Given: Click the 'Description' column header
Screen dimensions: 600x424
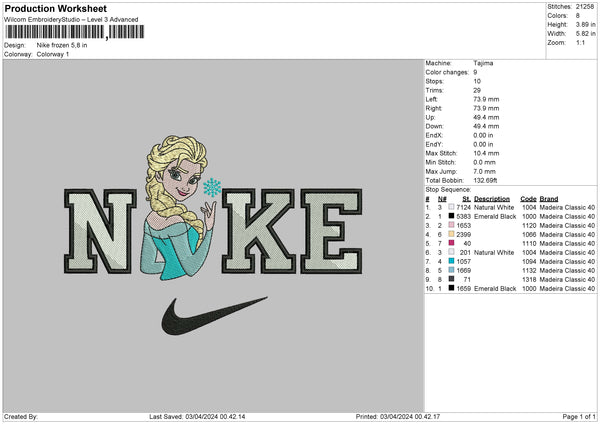Looking at the screenshot, I should pyautogui.click(x=492, y=199).
